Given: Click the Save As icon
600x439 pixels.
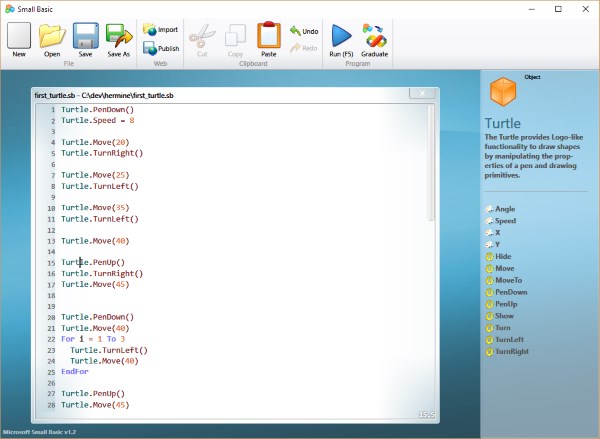Looking at the screenshot, I should coord(119,39).
